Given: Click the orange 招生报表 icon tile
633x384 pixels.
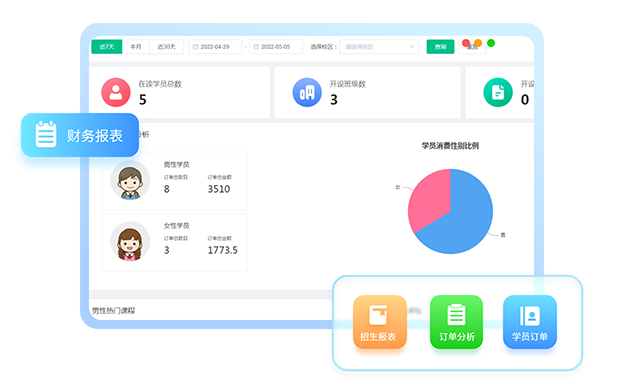Looking at the screenshot, I should click(x=379, y=322).
